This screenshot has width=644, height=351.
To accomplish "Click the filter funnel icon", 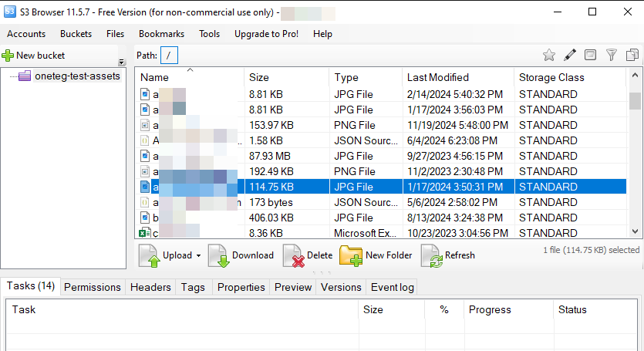I will (x=611, y=55).
